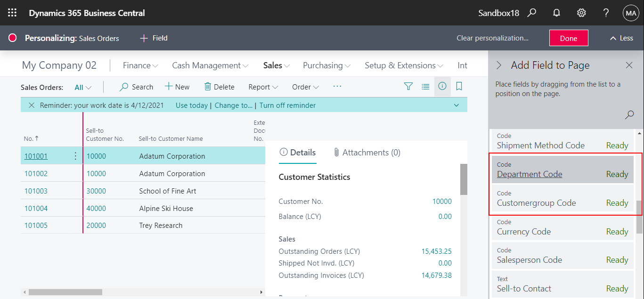Screen dimensions: 644x299
Task: Open the MA account avatar
Action: coord(631,13)
